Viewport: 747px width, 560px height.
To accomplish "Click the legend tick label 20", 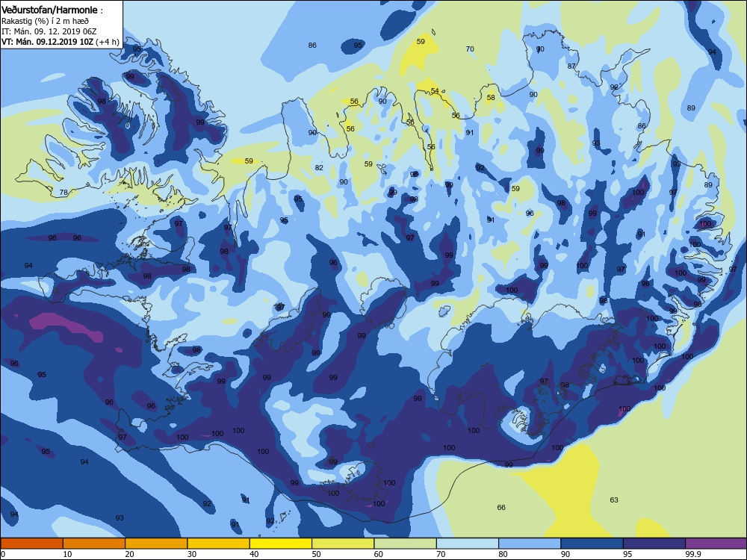I will 129,554.
